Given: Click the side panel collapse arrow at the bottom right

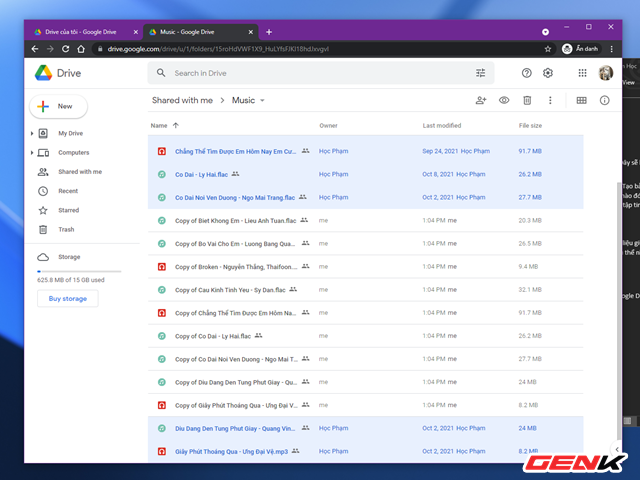Looking at the screenshot, I should click(617, 449).
